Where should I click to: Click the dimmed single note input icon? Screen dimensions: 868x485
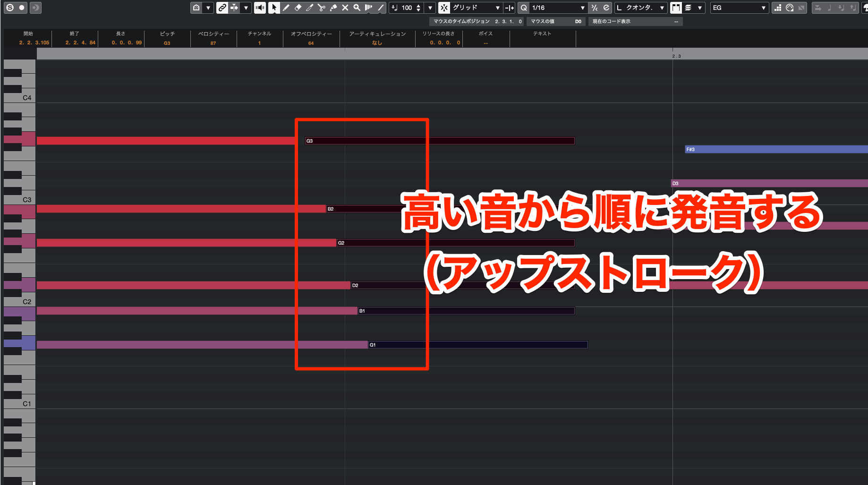coord(830,8)
